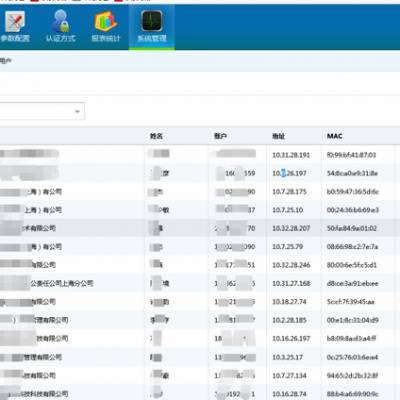Select the highlighted row with 10.32.28.207

coord(200,228)
